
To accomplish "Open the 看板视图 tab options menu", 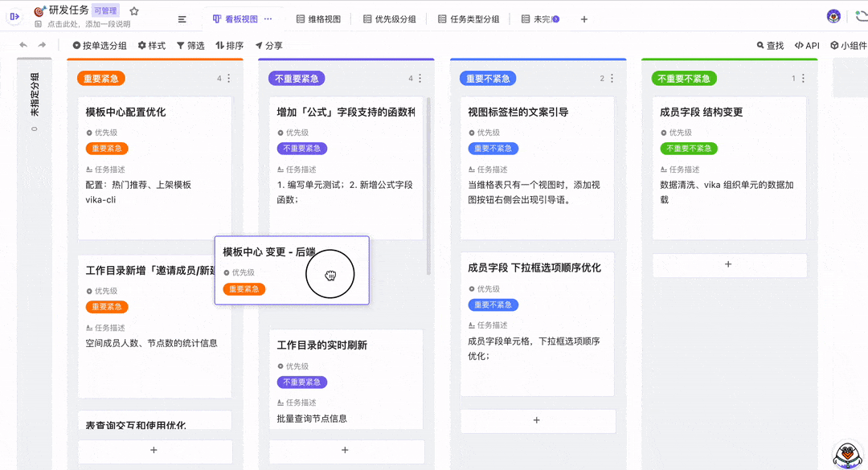I will pyautogui.click(x=268, y=18).
